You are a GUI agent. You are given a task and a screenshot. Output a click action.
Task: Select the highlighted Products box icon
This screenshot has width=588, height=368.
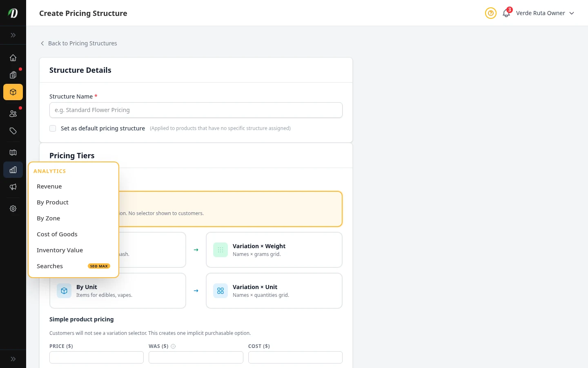click(x=13, y=92)
